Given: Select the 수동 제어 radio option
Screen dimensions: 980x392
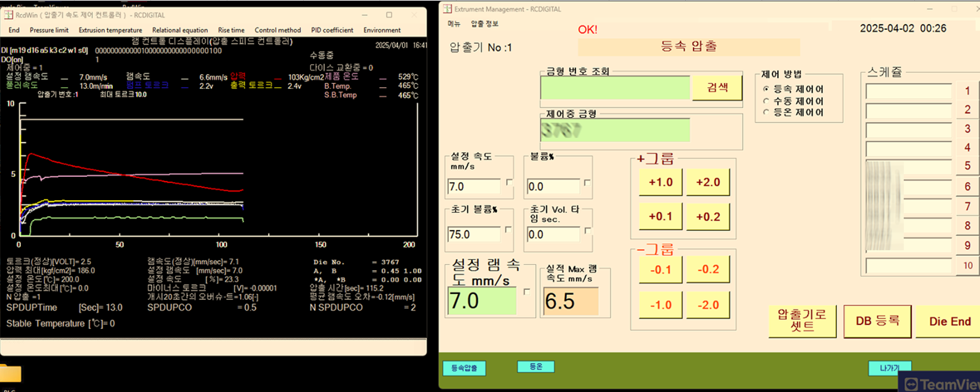Looking at the screenshot, I should [x=766, y=101].
